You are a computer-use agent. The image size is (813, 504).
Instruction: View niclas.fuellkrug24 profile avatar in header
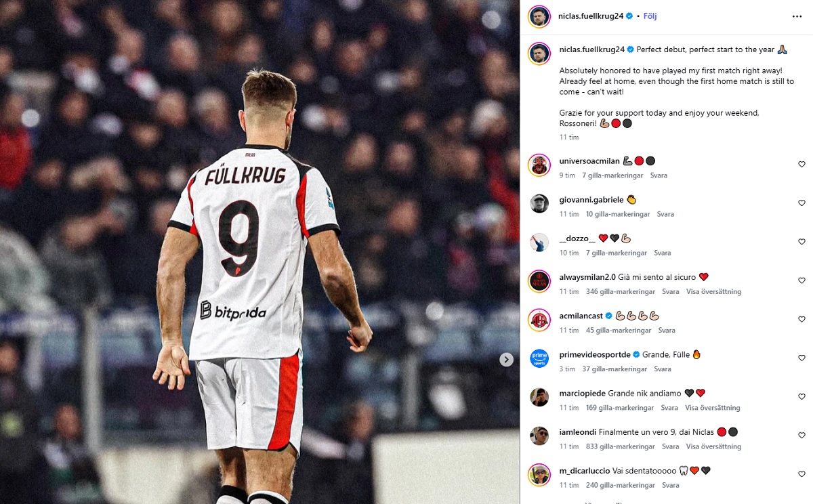(539, 16)
